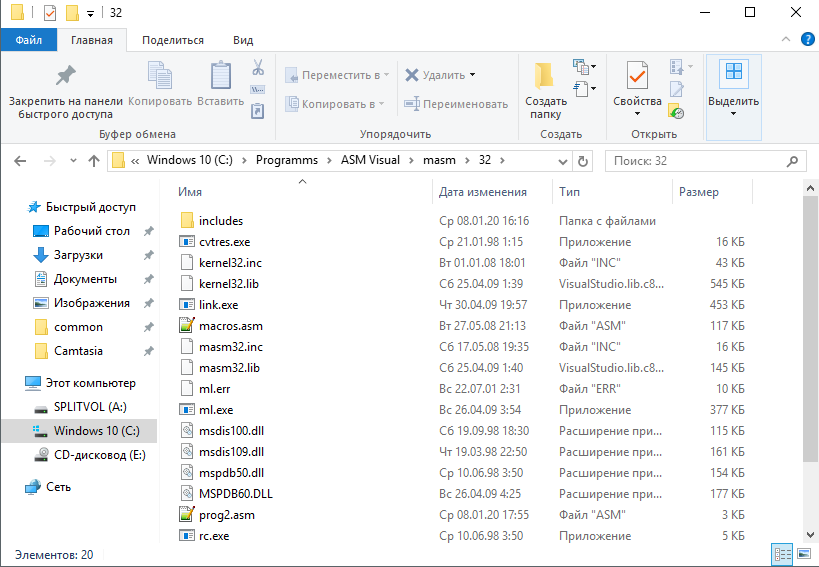Image resolution: width=819 pixels, height=567 pixels.
Task: Click the Pin to Quick access icon
Action: tap(65, 76)
